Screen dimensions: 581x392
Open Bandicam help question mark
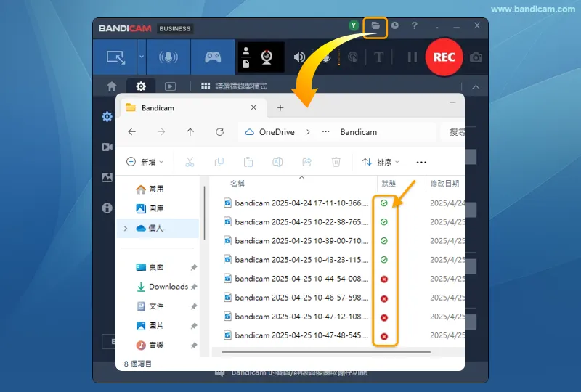click(415, 25)
